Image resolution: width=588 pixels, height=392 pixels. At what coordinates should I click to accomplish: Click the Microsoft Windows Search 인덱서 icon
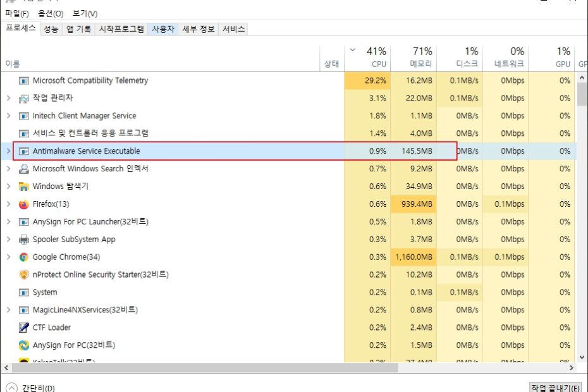[23, 169]
